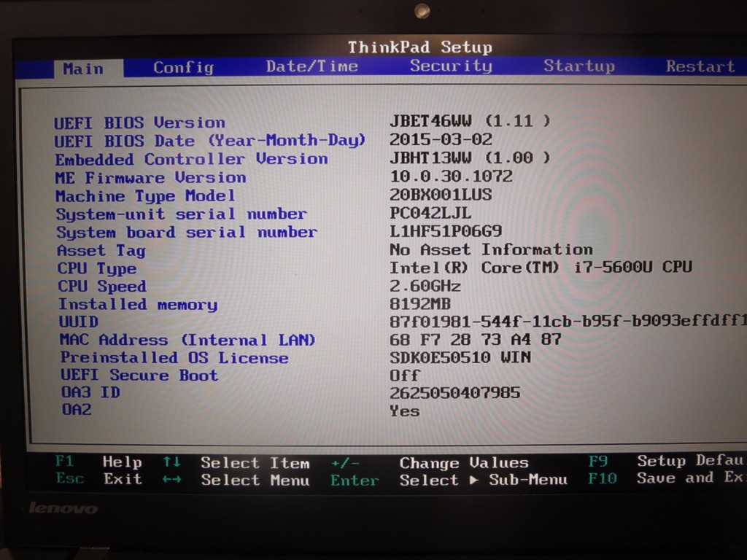Click the left-right arrows hint icon

tap(172, 480)
